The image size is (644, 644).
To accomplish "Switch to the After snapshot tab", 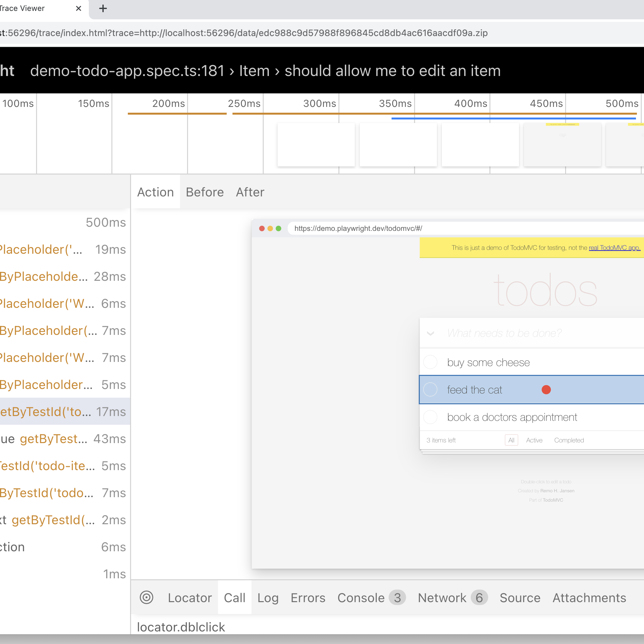I will coord(250,192).
